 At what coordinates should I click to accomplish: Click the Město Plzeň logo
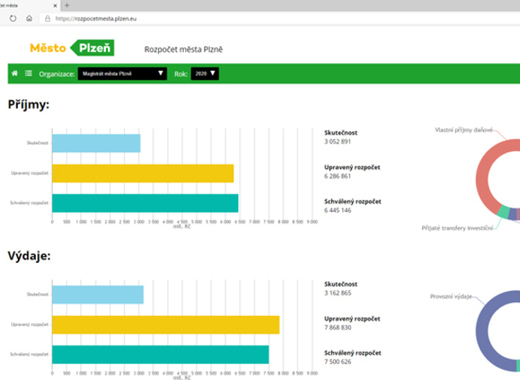pyautogui.click(x=72, y=48)
